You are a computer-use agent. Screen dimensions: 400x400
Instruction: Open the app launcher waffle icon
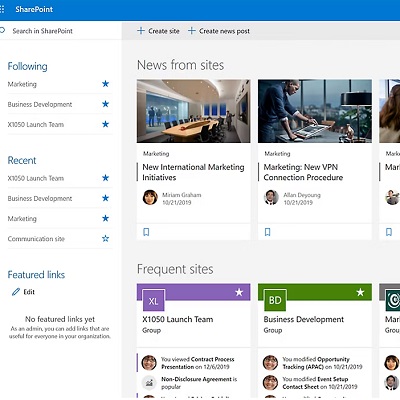coord(2,9)
